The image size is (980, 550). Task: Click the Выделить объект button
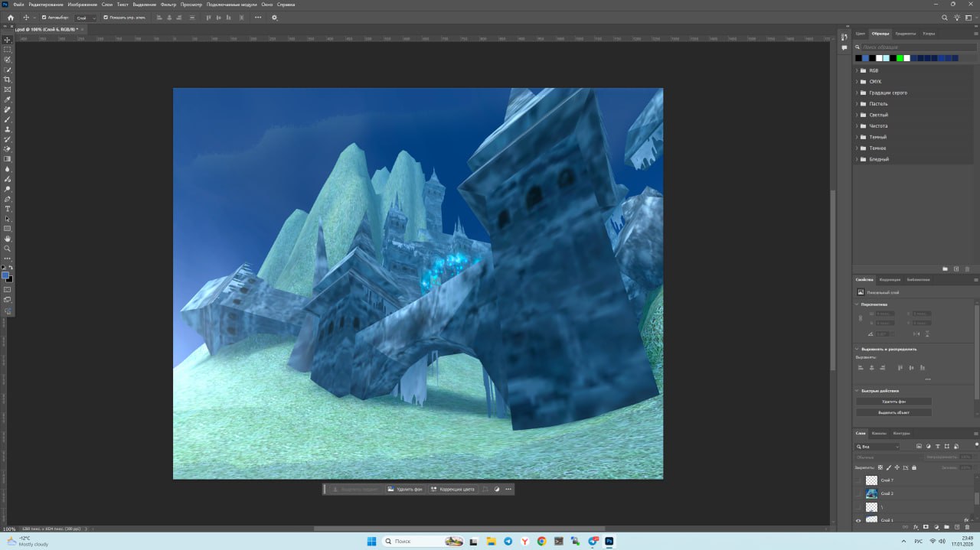[x=893, y=412]
